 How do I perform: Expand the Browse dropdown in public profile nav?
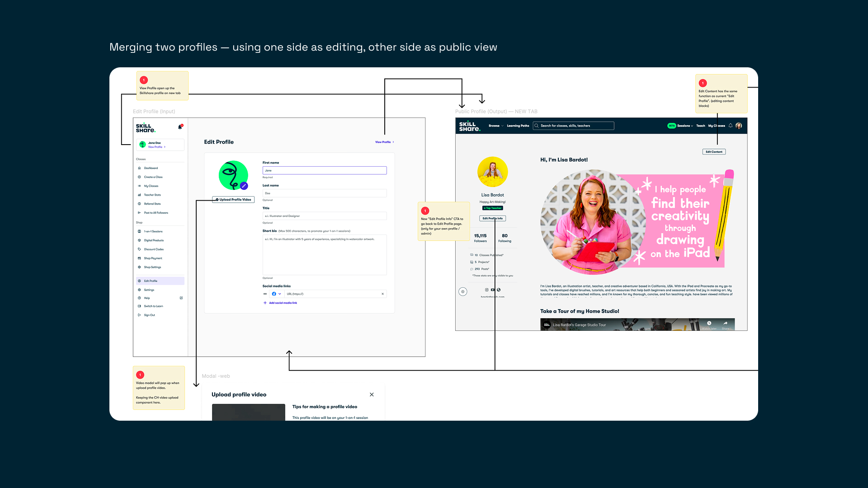(x=496, y=126)
